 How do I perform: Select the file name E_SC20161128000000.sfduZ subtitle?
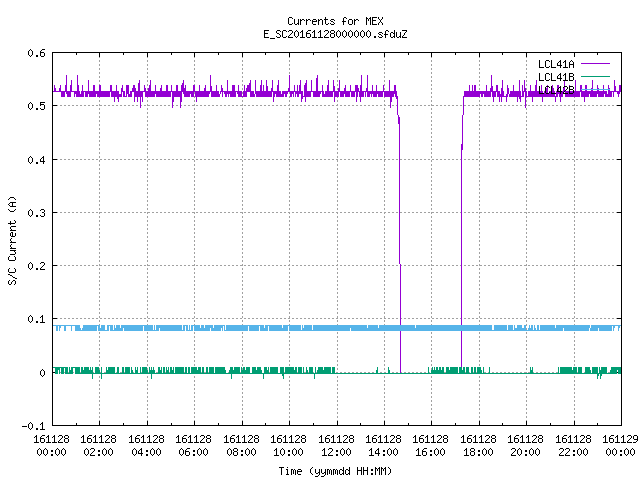(x=335, y=34)
